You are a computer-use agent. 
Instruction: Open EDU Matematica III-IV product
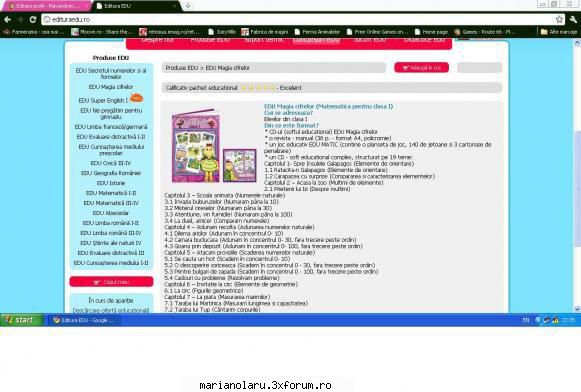(111, 203)
